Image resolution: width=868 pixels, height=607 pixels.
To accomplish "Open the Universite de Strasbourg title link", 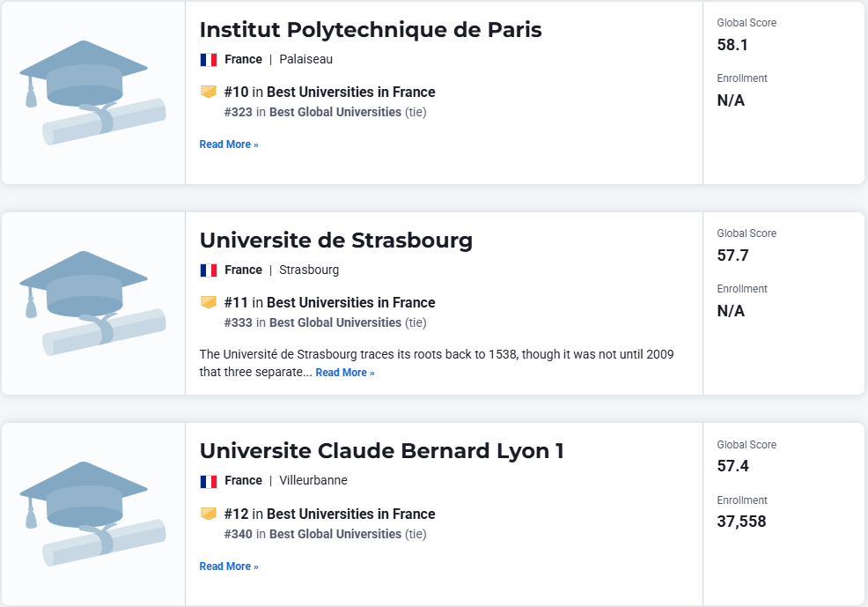I will point(336,241).
